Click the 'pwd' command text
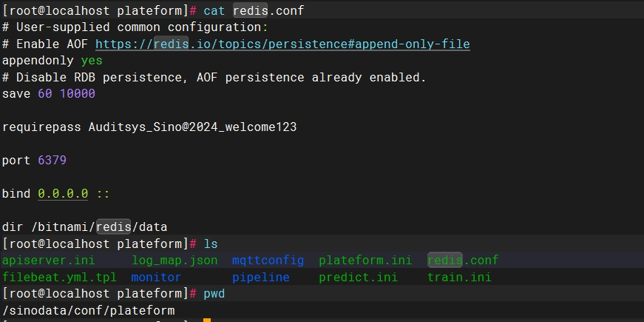Viewport: 644px width, 322px height. (214, 294)
